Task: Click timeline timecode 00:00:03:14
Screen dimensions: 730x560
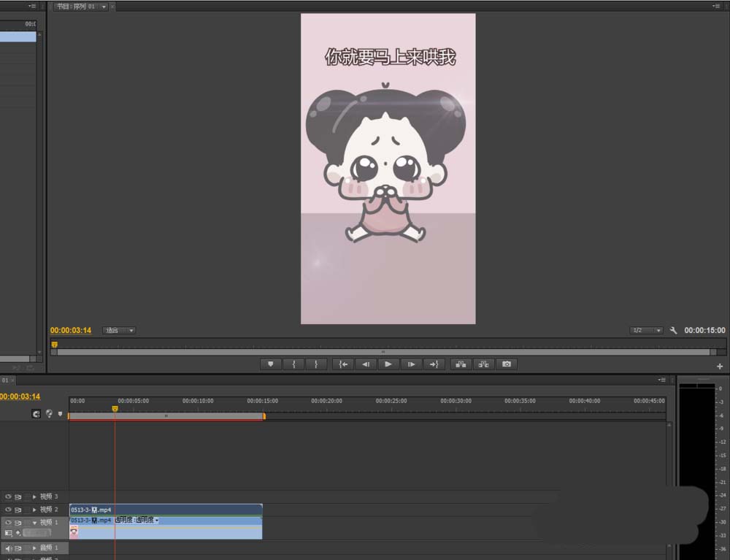Action: tap(20, 396)
